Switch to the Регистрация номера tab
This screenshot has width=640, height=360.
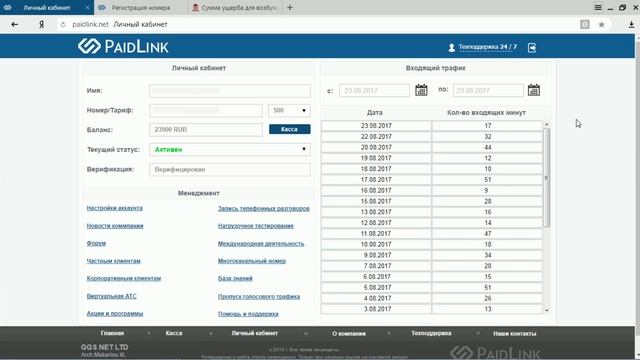click(x=141, y=7)
